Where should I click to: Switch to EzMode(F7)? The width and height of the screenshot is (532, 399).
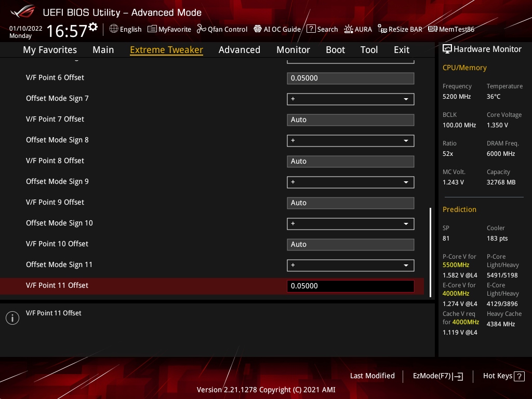click(x=438, y=376)
